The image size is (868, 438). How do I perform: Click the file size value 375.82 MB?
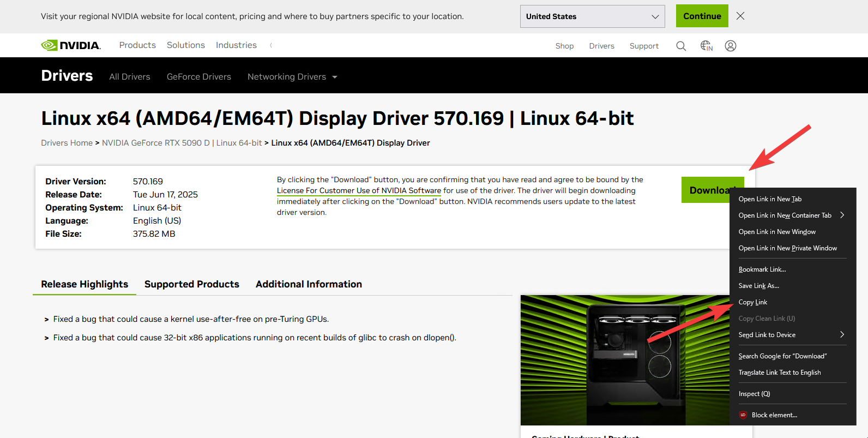(154, 234)
